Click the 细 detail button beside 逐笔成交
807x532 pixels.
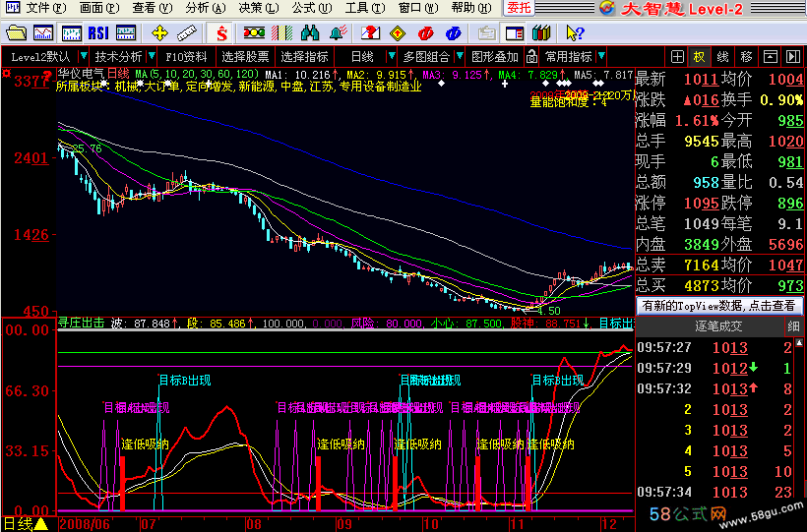click(793, 326)
